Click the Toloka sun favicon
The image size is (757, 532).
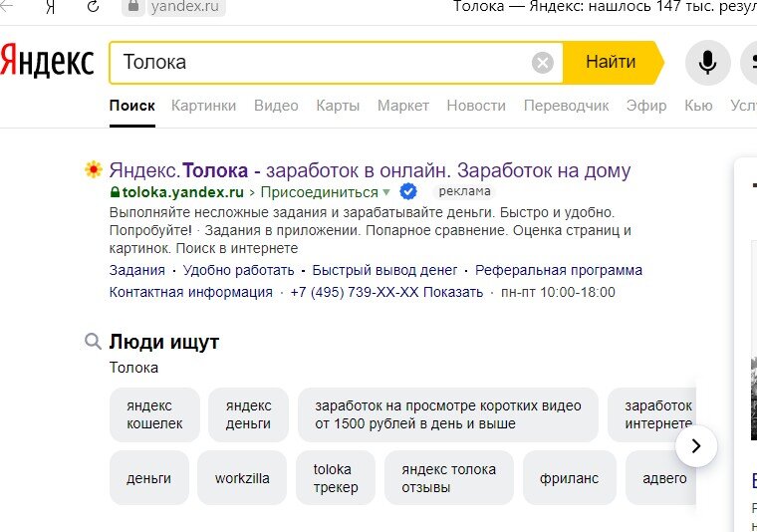point(94,169)
